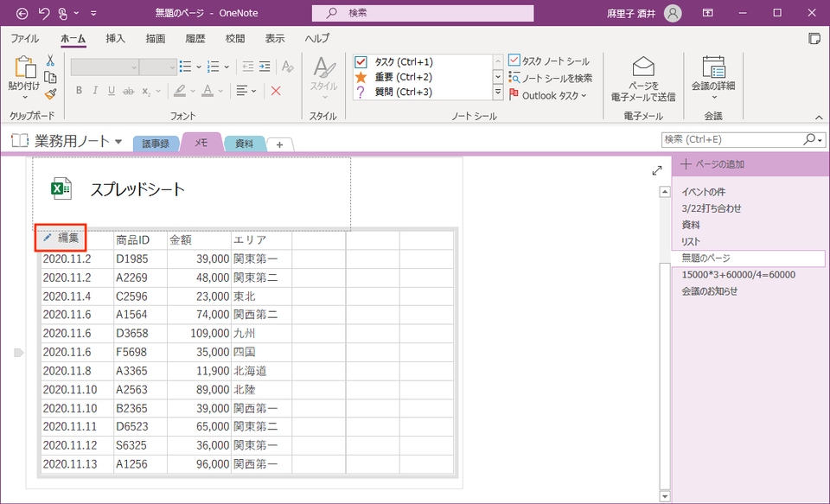The height and width of the screenshot is (504, 830).
Task: Click ページの追加 to add page
Action: point(713,164)
